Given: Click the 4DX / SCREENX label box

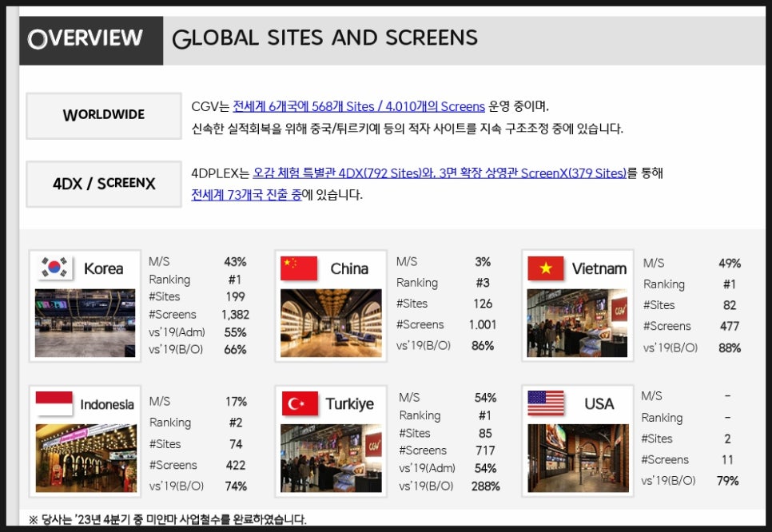Looking at the screenshot, I should pyautogui.click(x=104, y=184).
